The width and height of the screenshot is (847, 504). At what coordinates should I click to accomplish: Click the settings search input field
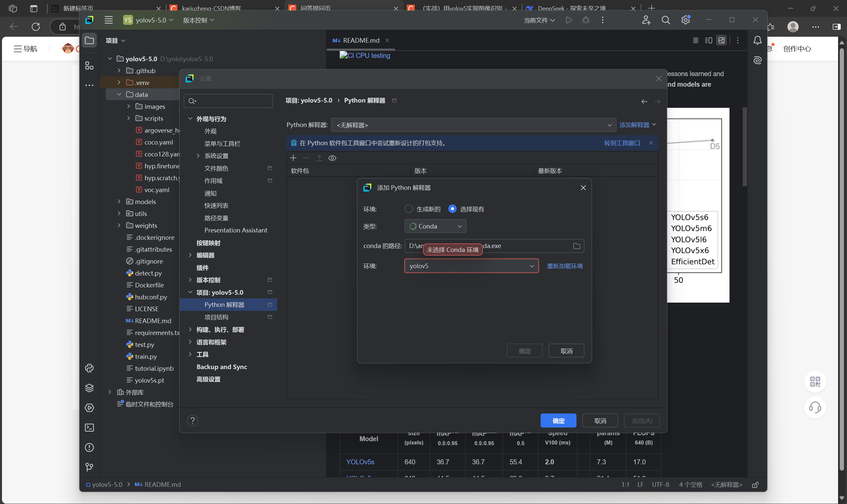[x=228, y=101]
